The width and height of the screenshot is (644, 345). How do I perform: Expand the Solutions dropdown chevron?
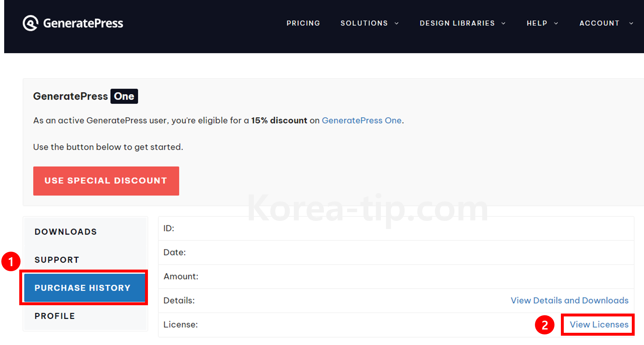click(397, 23)
